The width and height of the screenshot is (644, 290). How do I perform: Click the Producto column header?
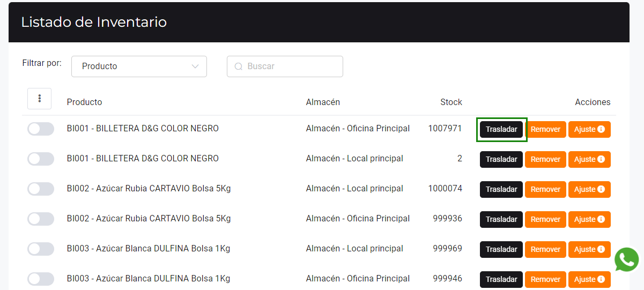click(x=84, y=102)
